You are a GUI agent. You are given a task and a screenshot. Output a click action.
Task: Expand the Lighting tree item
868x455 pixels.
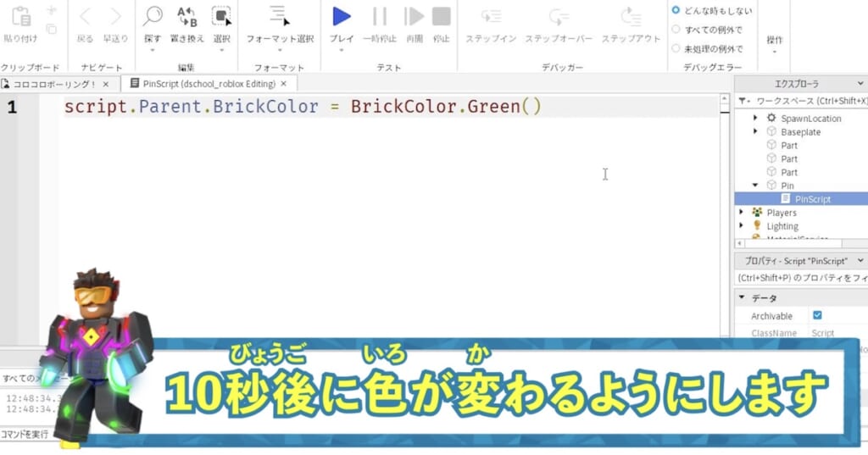point(741,225)
